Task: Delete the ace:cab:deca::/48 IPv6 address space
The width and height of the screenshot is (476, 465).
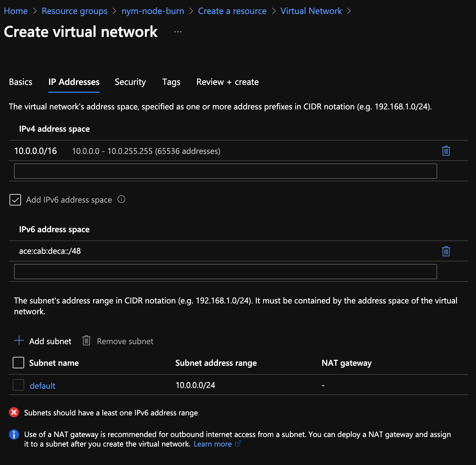Action: point(446,251)
